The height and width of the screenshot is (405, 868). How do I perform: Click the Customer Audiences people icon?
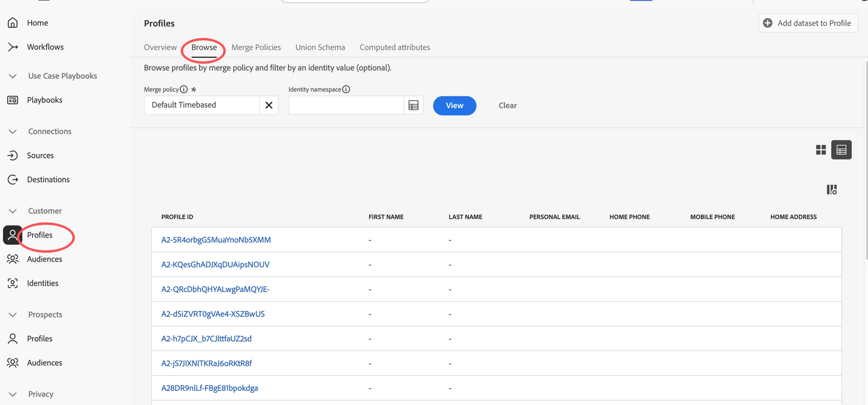pos(13,259)
